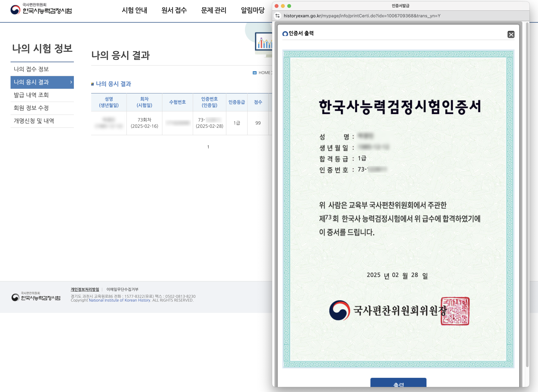Image resolution: width=538 pixels, height=392 pixels.
Task: Click the green macOS fullscreen button
Action: [289, 6]
